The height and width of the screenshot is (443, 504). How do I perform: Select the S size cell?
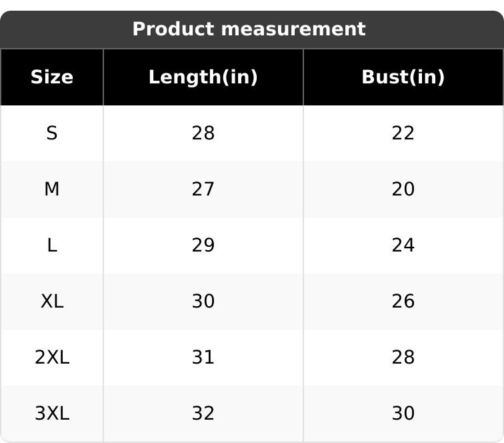tap(52, 133)
